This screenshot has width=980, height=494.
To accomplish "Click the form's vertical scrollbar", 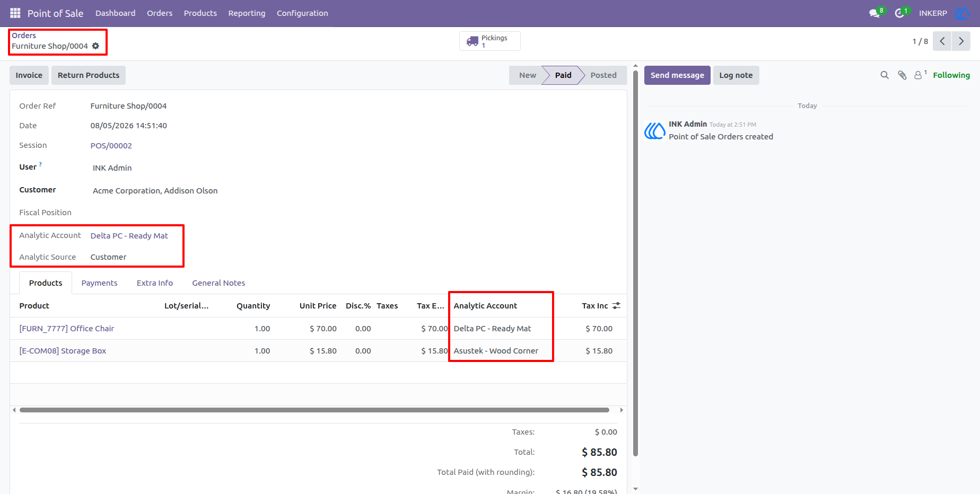I will 635,262.
